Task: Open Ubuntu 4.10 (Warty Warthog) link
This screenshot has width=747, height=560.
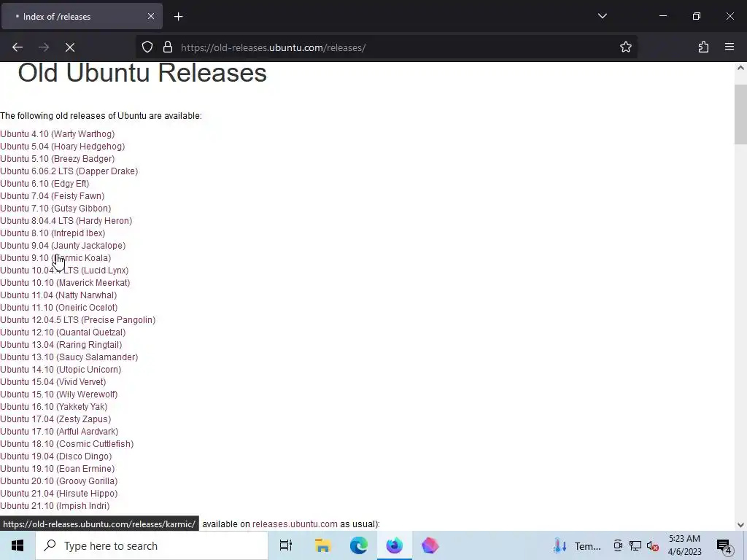Action: tap(57, 134)
